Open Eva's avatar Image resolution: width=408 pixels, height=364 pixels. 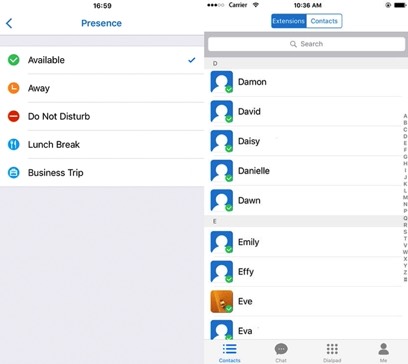point(222,330)
